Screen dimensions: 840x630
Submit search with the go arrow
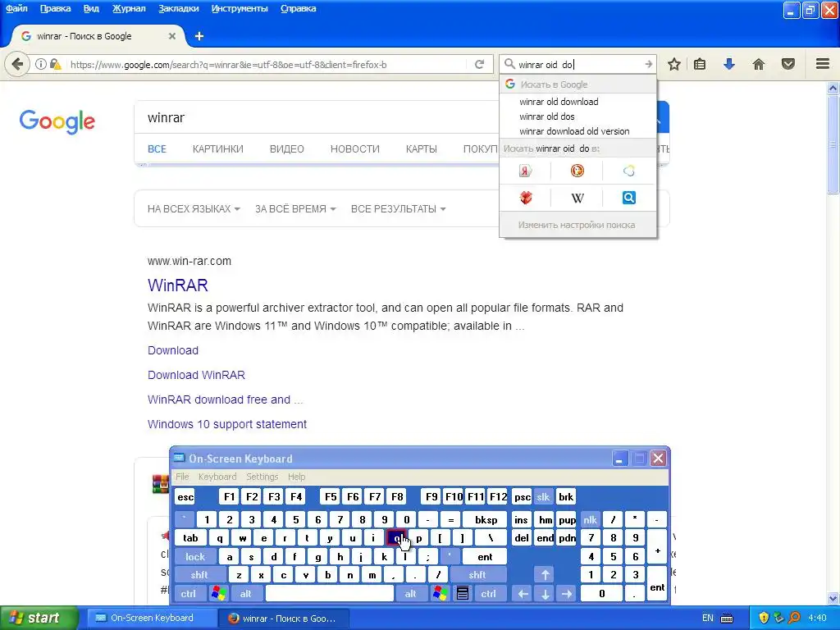(648, 64)
